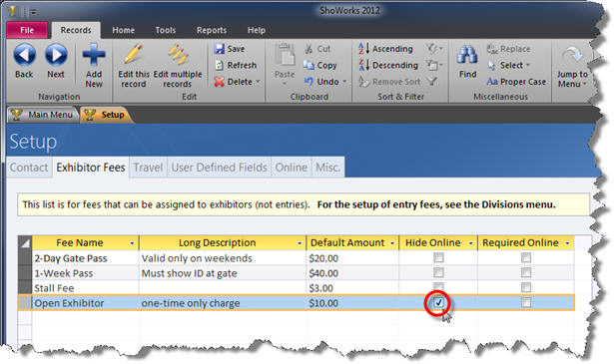This screenshot has height=364, width=614.
Task: Click the Copy icon
Action: [308, 65]
